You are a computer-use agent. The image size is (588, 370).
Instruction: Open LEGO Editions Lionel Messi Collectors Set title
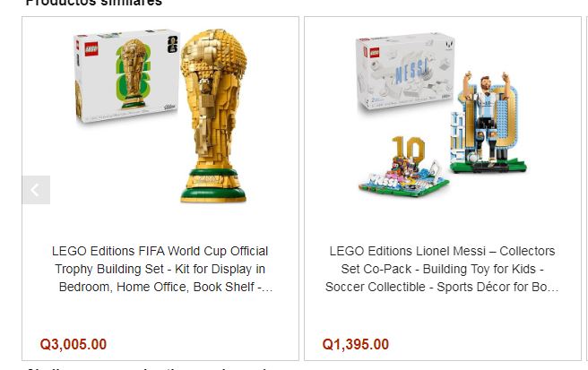coord(442,269)
